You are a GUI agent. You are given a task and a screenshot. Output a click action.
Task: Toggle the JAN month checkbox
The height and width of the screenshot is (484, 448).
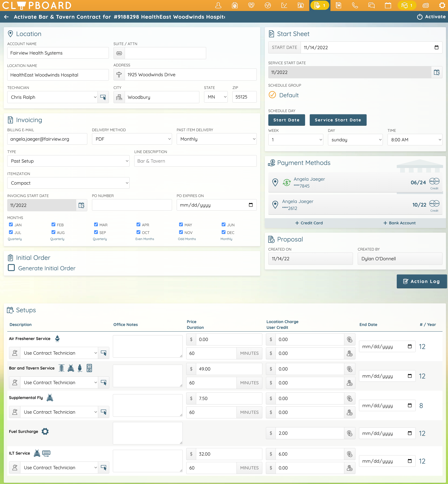coord(11,225)
